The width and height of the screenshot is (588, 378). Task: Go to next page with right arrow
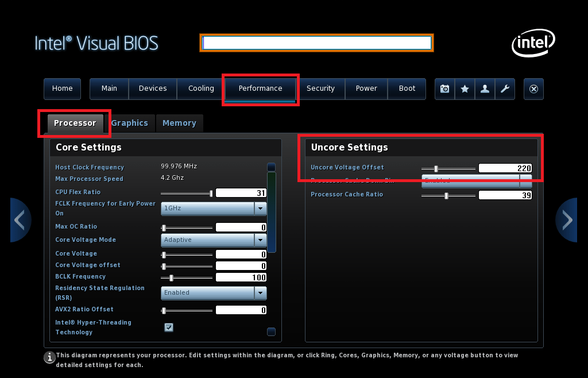566,220
